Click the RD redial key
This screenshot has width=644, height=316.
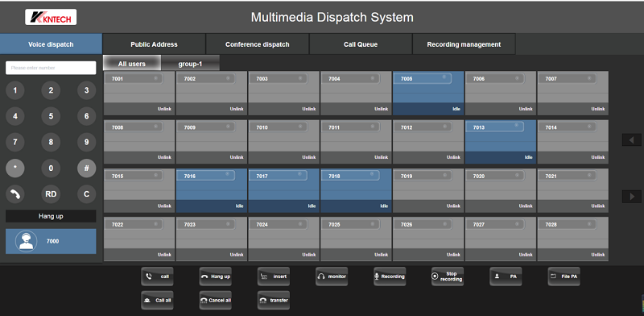[51, 194]
